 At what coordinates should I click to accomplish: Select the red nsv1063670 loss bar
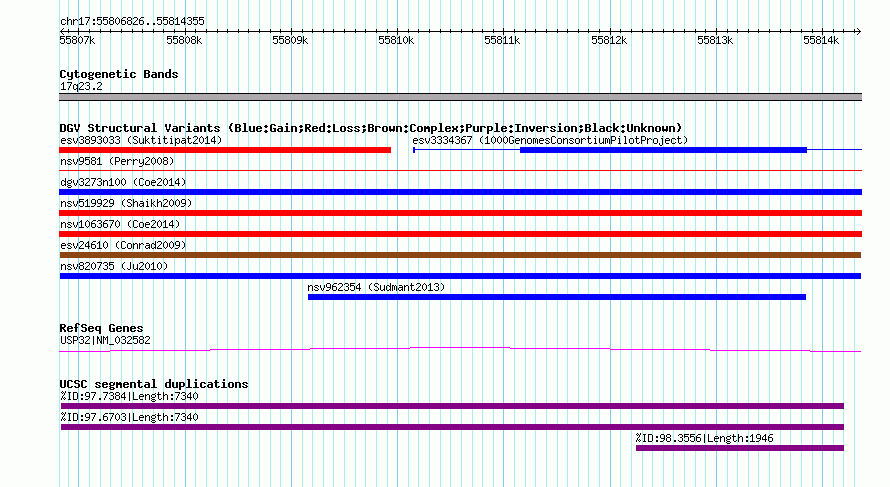tap(460, 234)
